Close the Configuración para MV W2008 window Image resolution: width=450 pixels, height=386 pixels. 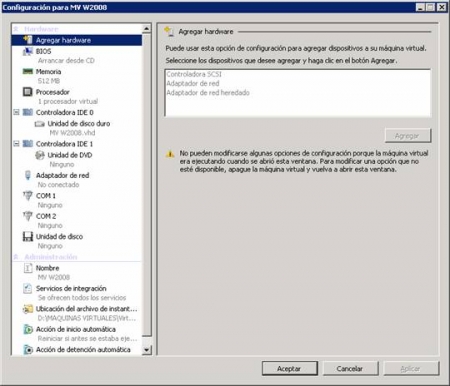tap(442, 7)
